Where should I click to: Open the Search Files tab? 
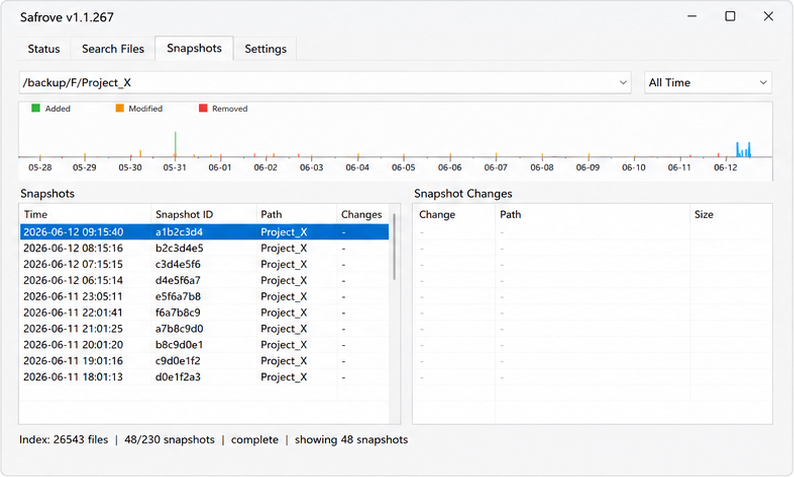coord(113,49)
